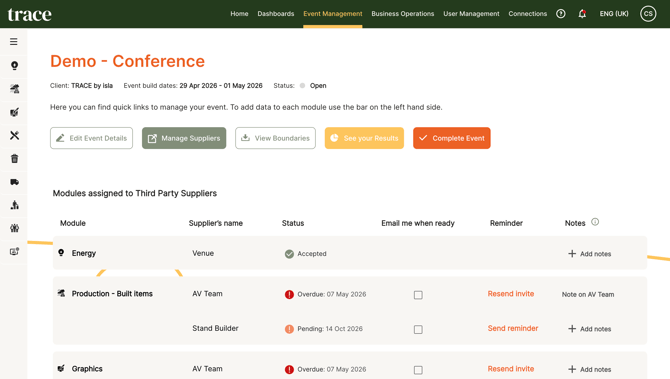The height and width of the screenshot is (379, 670).
Task: Open Dashboards tab
Action: [276, 14]
